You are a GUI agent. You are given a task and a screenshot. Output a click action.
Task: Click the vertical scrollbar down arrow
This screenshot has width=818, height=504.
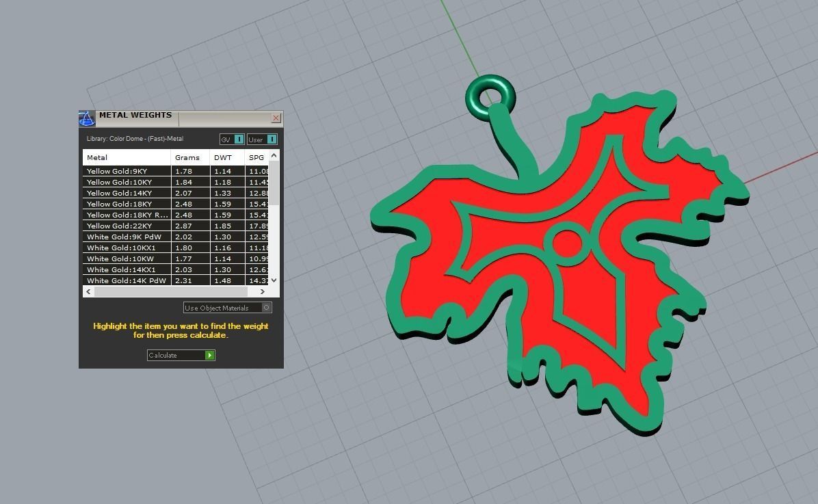(x=274, y=280)
